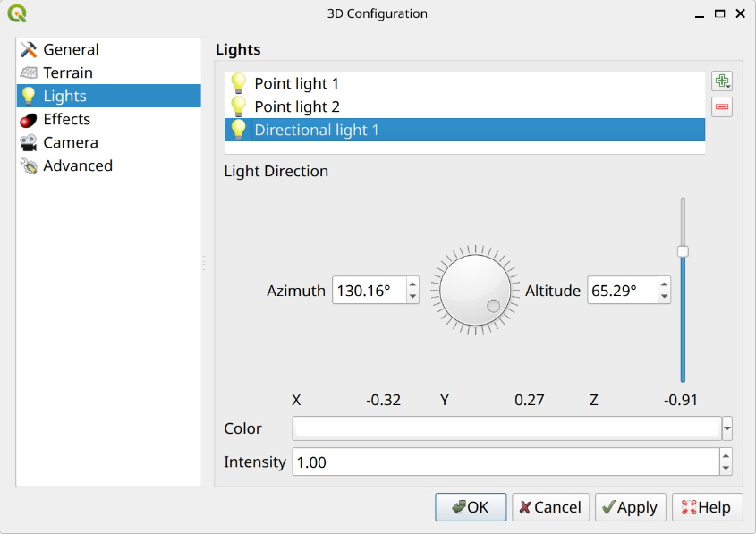The image size is (756, 534).
Task: Open the Effects page
Action: point(108,120)
